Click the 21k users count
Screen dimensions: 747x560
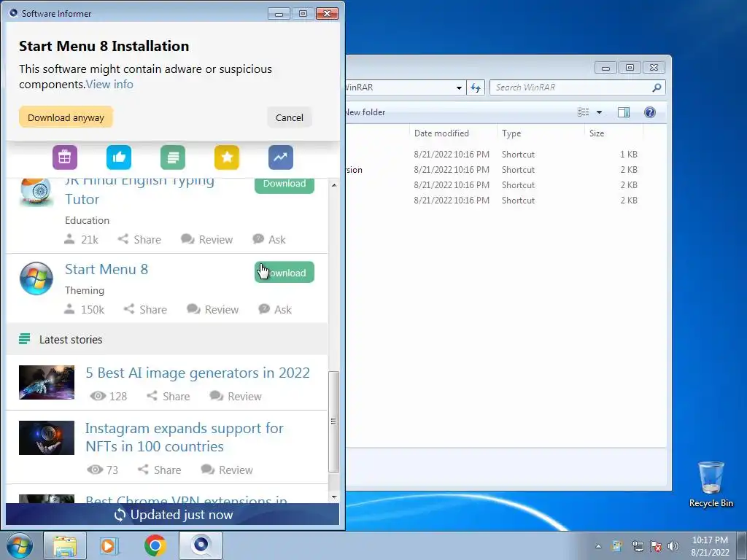[82, 239]
